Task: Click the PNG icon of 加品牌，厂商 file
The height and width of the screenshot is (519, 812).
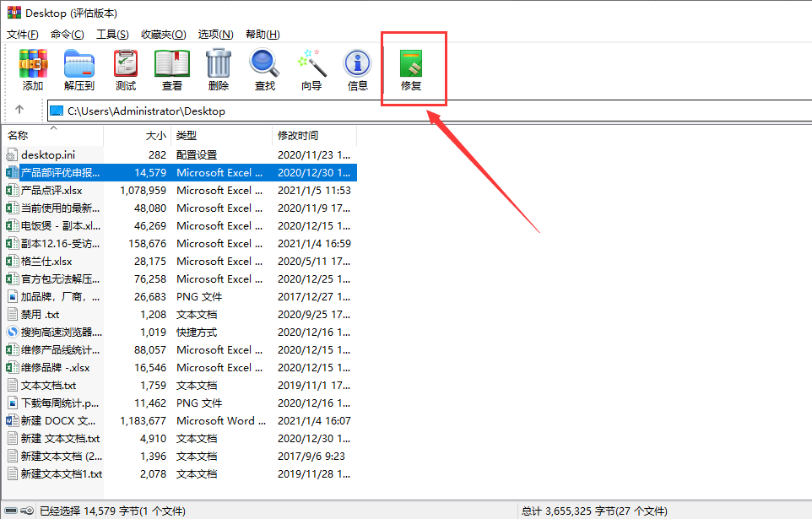Action: tap(13, 297)
